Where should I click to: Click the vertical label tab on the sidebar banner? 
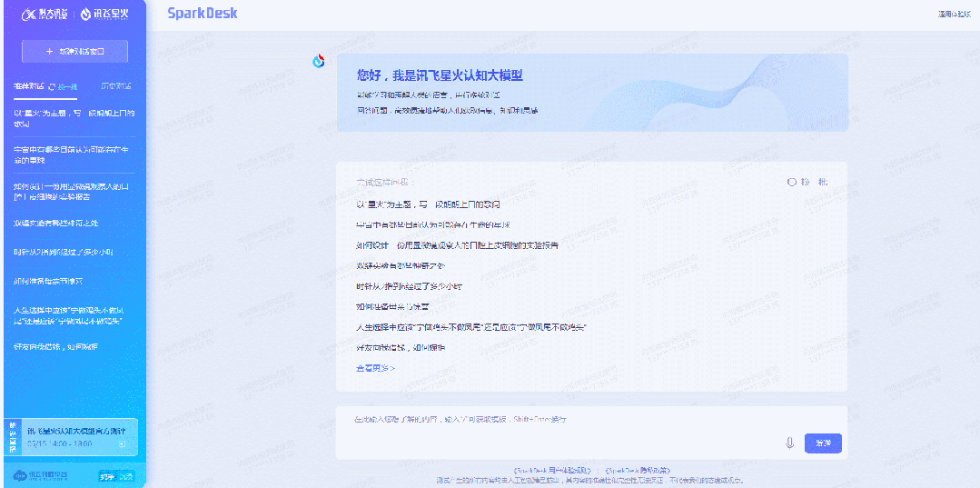[12, 437]
